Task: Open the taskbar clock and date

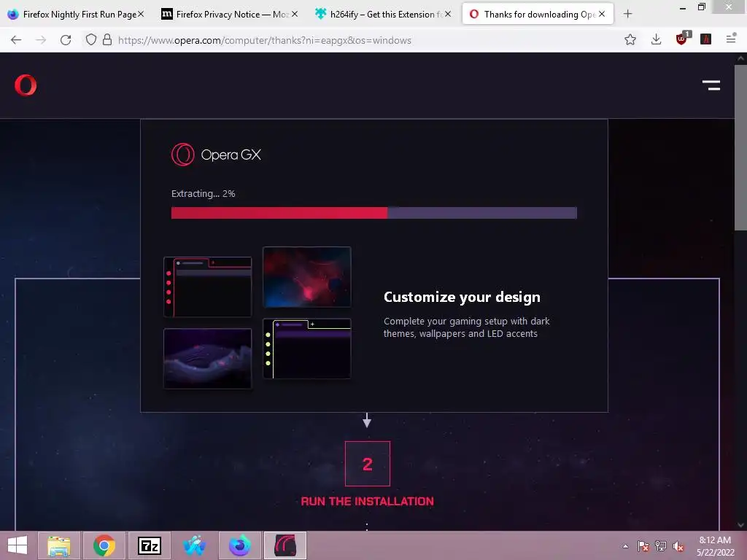Action: (x=715, y=546)
